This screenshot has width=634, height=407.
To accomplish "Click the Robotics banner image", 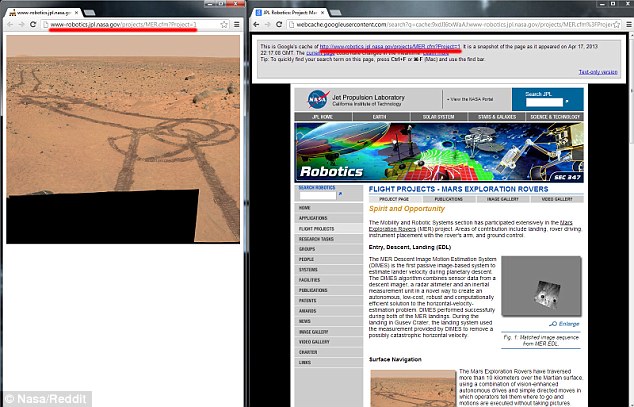I will pyautogui.click(x=439, y=152).
